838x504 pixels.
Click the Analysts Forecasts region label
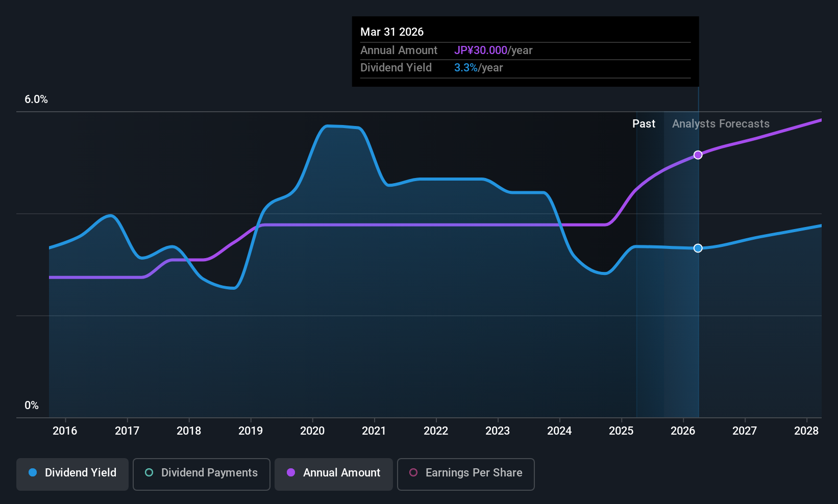[x=721, y=123]
